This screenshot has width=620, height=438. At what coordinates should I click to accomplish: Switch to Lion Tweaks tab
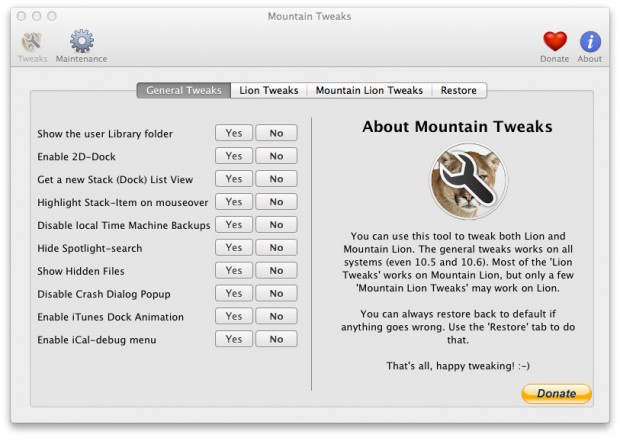pyautogui.click(x=269, y=91)
